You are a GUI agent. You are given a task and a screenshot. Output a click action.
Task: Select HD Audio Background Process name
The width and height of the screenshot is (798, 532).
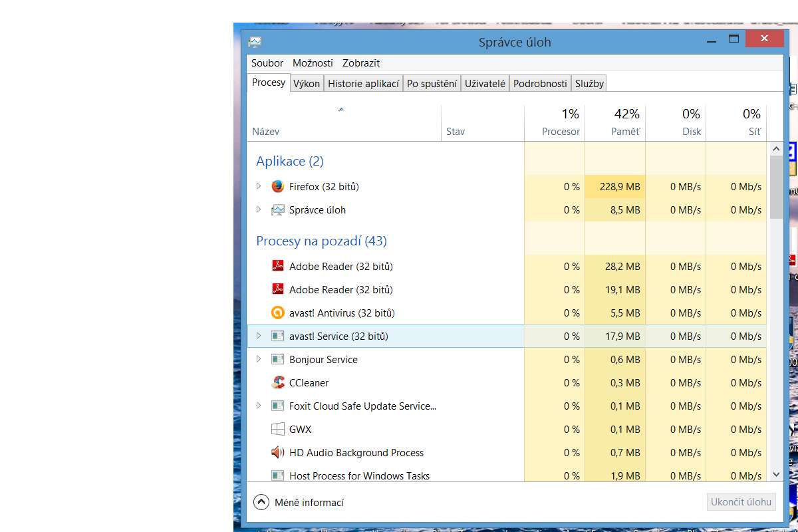point(356,453)
